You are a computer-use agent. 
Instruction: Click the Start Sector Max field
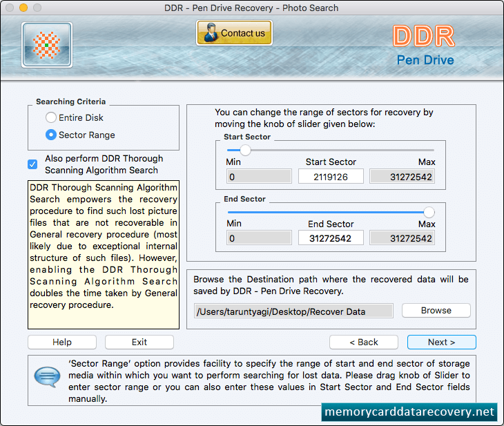click(402, 177)
